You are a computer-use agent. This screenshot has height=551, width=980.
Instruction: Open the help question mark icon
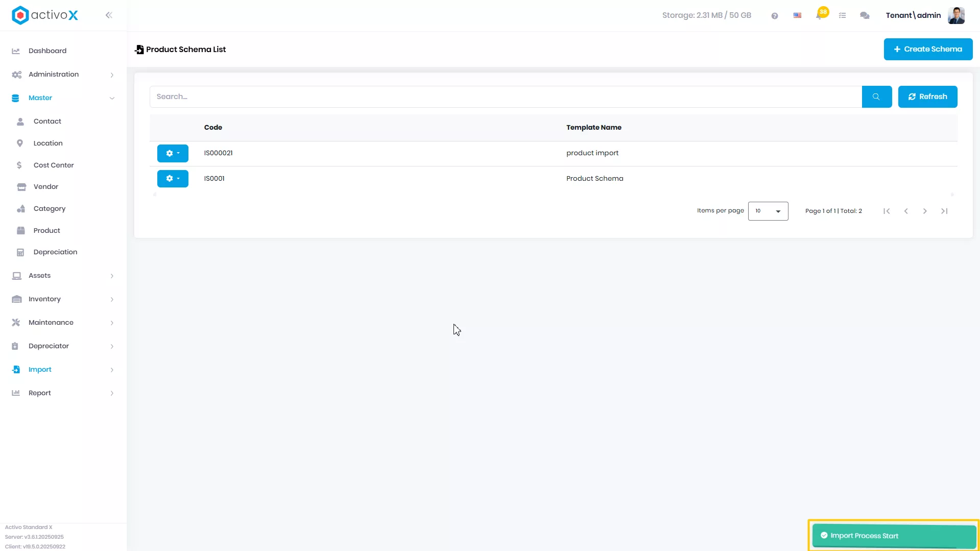click(x=775, y=16)
